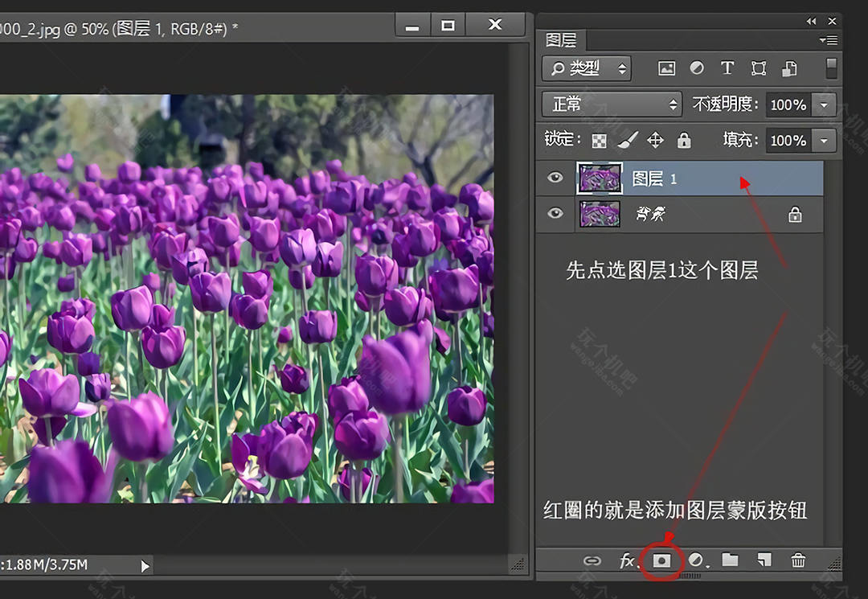Image resolution: width=868 pixels, height=599 pixels.
Task: Hide 图层 1 using its eye icon
Action: point(555,178)
